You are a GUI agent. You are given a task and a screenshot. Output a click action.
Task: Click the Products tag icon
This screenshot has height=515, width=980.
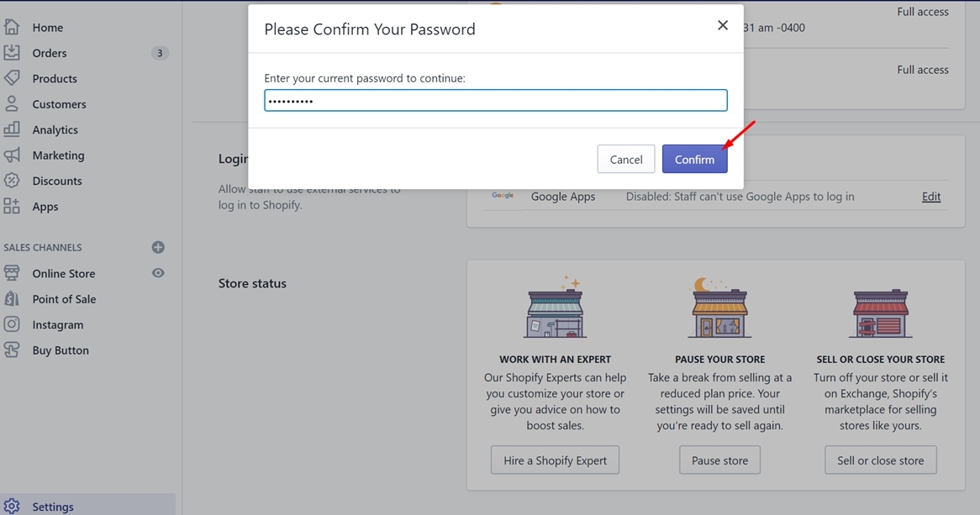(x=12, y=78)
